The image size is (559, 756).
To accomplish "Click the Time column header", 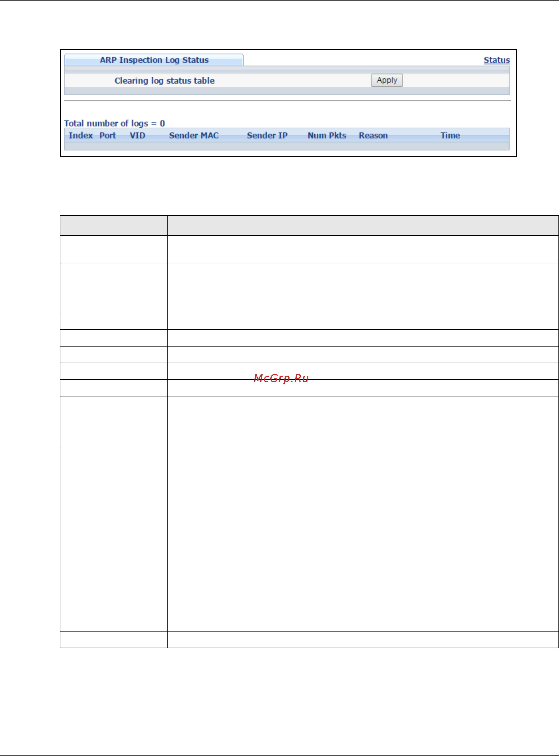I will pyautogui.click(x=450, y=135).
